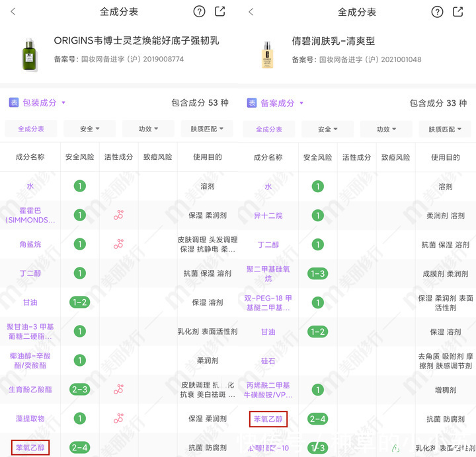The width and height of the screenshot is (476, 457).
Task: Select 皮肤调理 头发调理 purpose text
Action: (208, 244)
